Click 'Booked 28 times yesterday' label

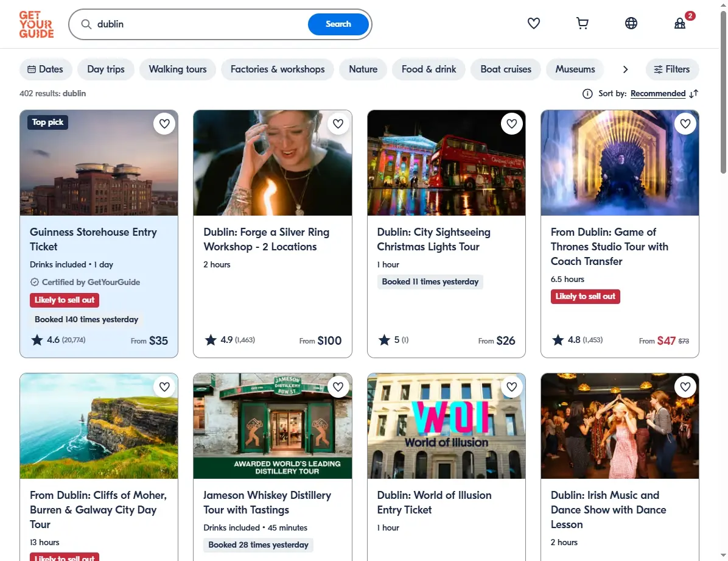pos(258,545)
